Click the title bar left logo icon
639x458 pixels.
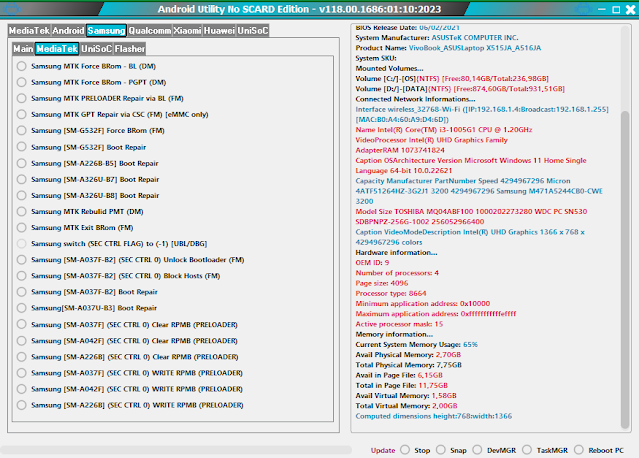11,9
